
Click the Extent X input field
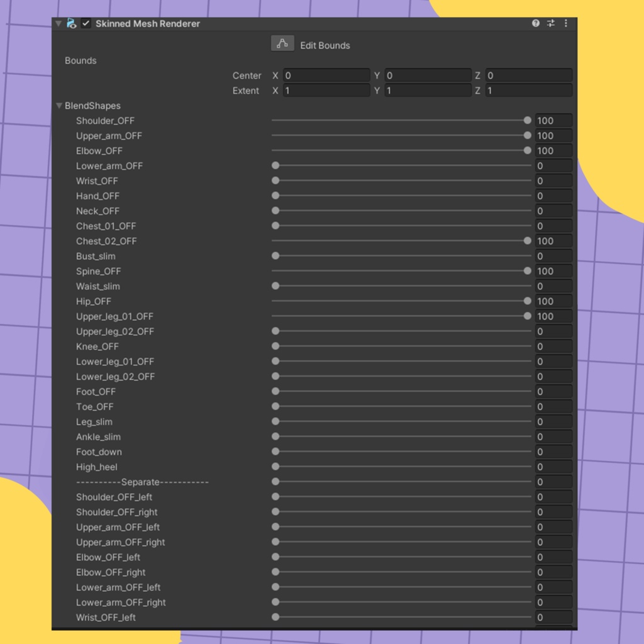(x=326, y=91)
